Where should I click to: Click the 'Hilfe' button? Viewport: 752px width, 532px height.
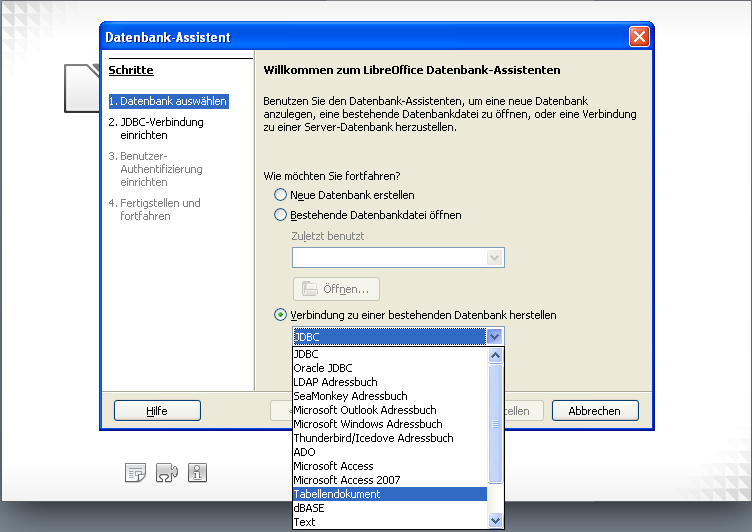(157, 411)
